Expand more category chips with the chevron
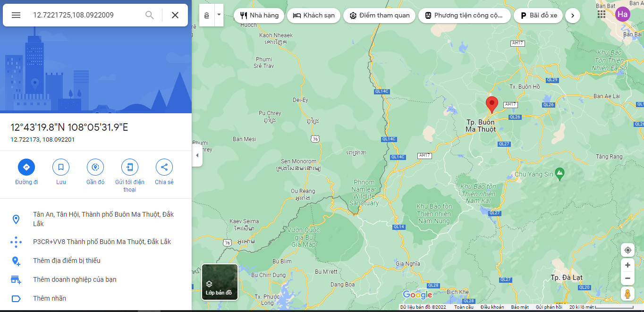This screenshot has height=312, width=644. 572,15
